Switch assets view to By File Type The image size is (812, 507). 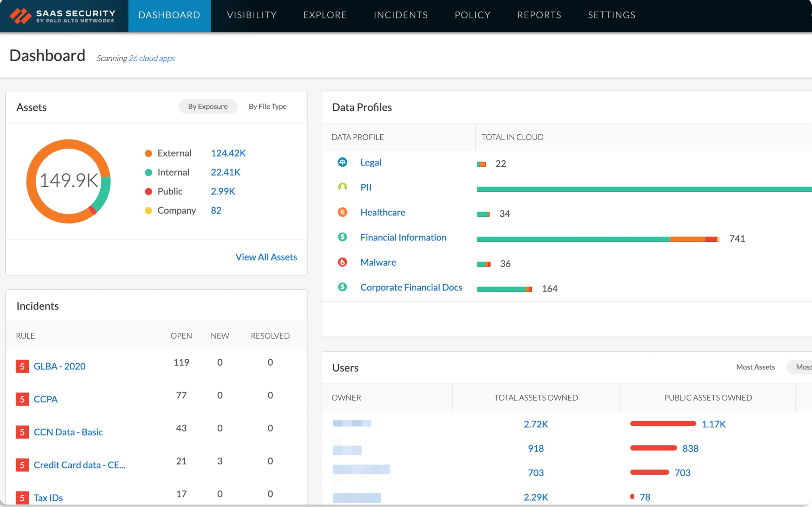pyautogui.click(x=267, y=106)
